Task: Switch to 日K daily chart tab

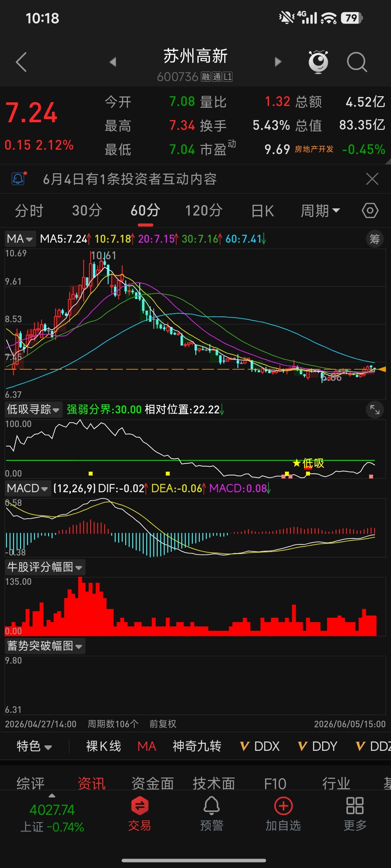Action: [262, 210]
